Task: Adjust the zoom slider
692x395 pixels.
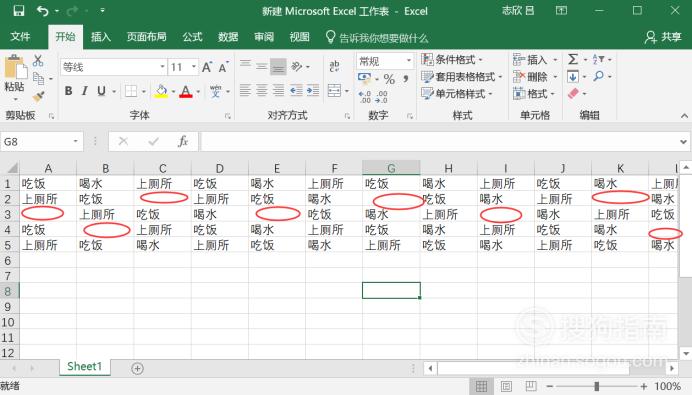Action: click(596, 387)
